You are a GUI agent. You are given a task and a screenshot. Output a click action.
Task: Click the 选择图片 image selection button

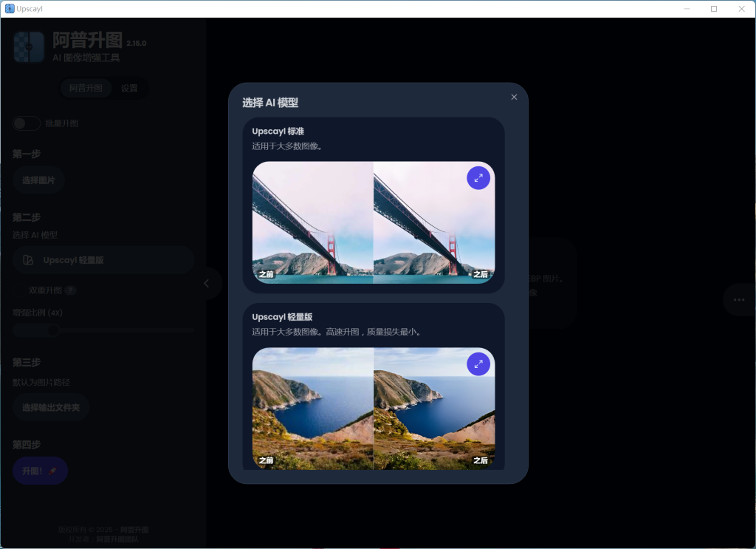click(38, 180)
